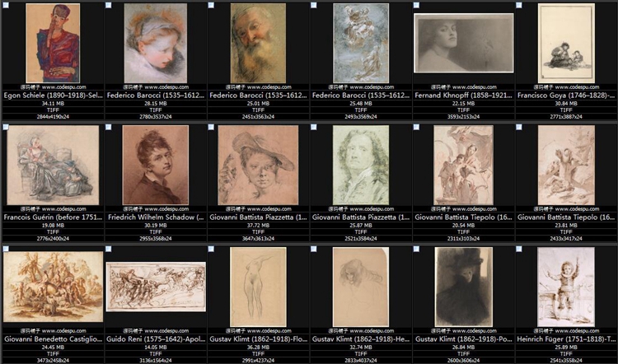Image resolution: width=618 pixels, height=364 pixels.
Task: Check the box for the 25.87 MB Piazzetta image
Action: coord(314,127)
